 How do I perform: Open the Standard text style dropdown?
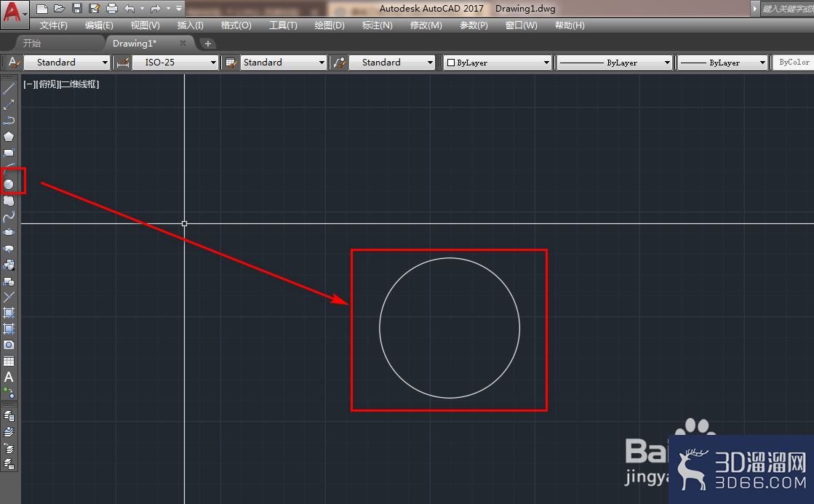(x=67, y=63)
